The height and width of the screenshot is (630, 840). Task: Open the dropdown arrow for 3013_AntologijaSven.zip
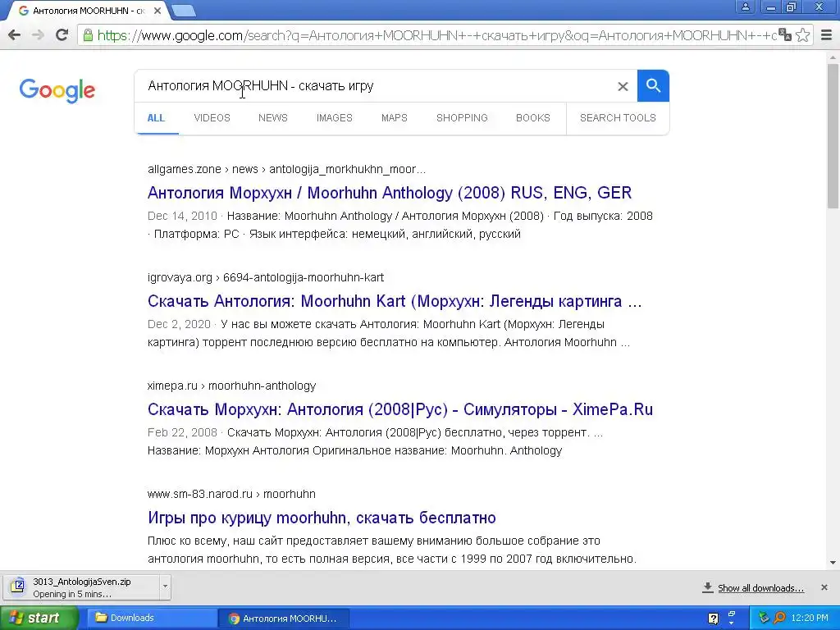[165, 587]
